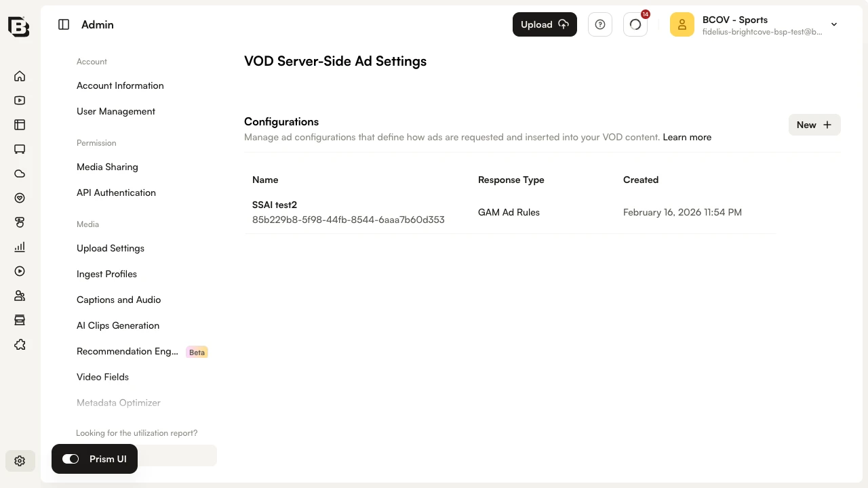
Task: Click the storefront icon in sidebar
Action: (x=20, y=320)
